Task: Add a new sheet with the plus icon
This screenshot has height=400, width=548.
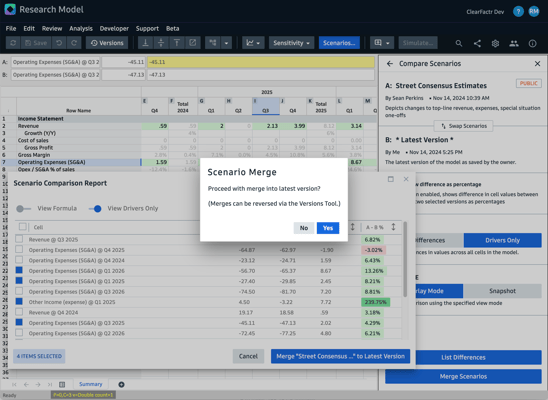Action: [121, 384]
